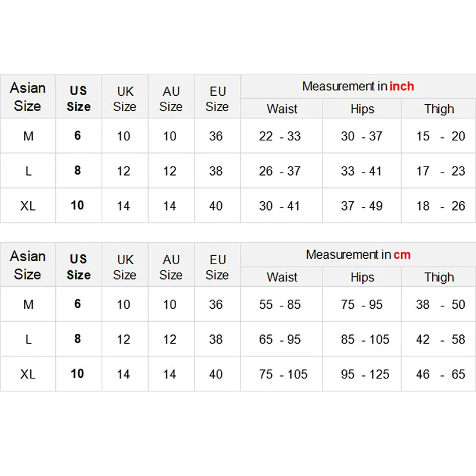The image size is (476, 476).
Task: Click the 37 - 49 hips value
Action: coord(362,206)
